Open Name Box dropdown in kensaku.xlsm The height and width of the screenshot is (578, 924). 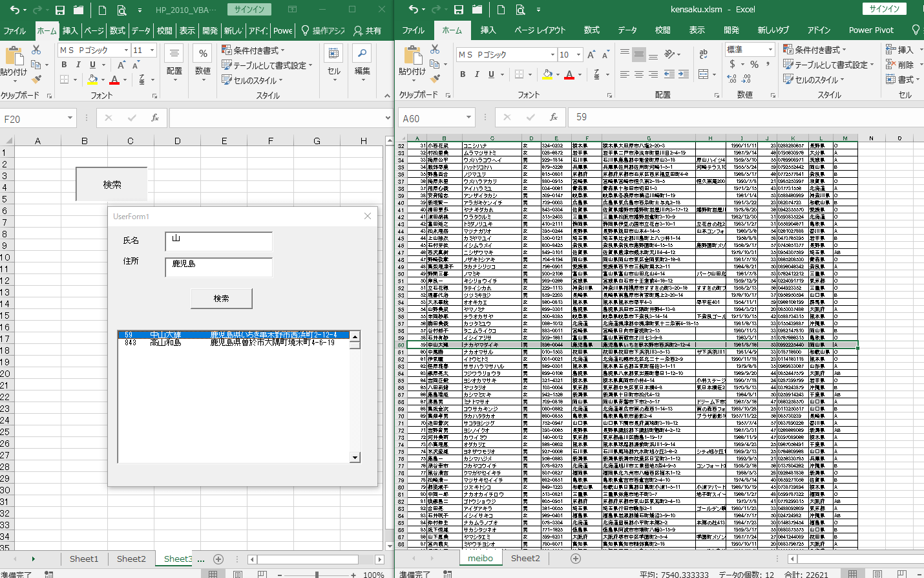468,118
